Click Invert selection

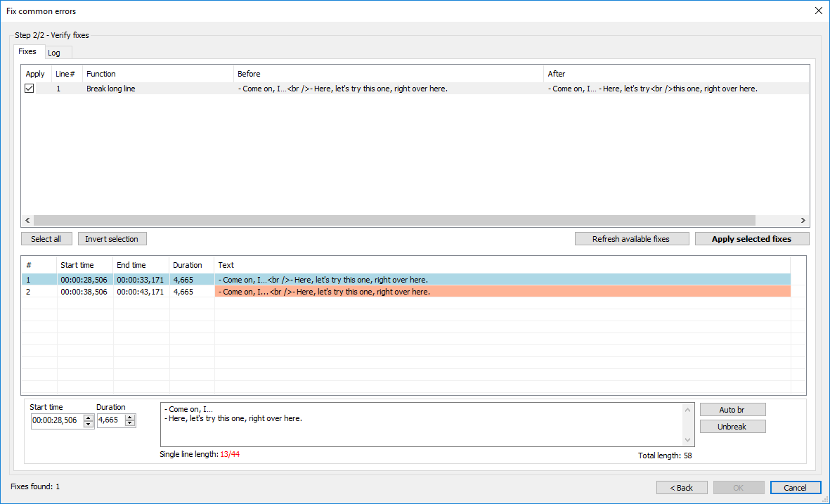tap(112, 238)
